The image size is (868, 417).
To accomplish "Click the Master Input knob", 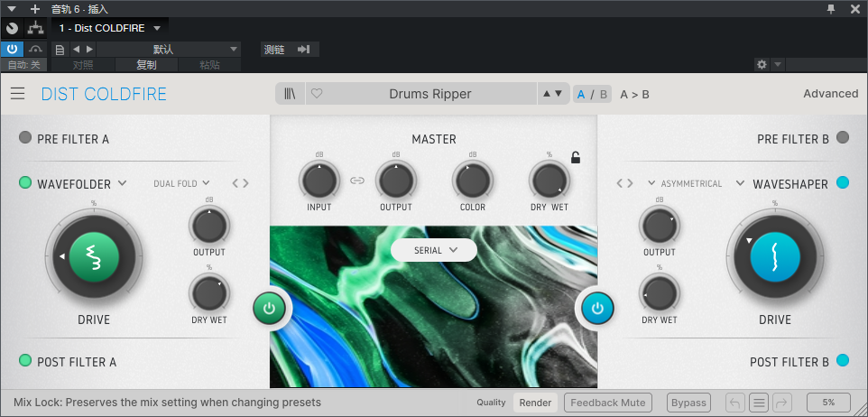I will click(319, 181).
